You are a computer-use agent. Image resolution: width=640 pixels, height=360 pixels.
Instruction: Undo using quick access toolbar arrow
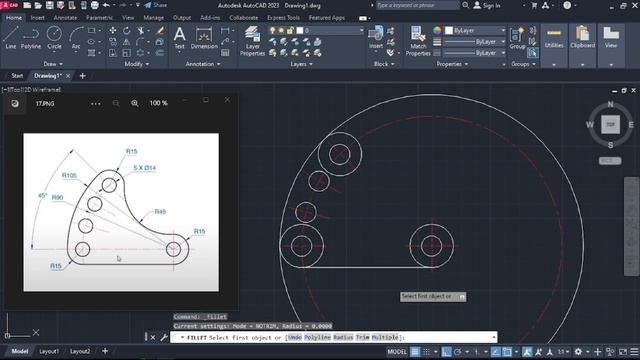[106, 5]
